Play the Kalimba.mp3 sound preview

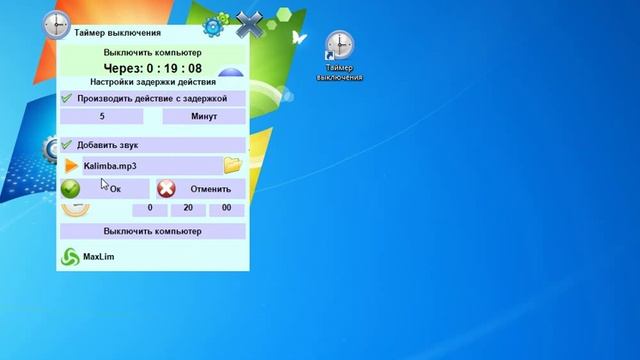click(71, 166)
